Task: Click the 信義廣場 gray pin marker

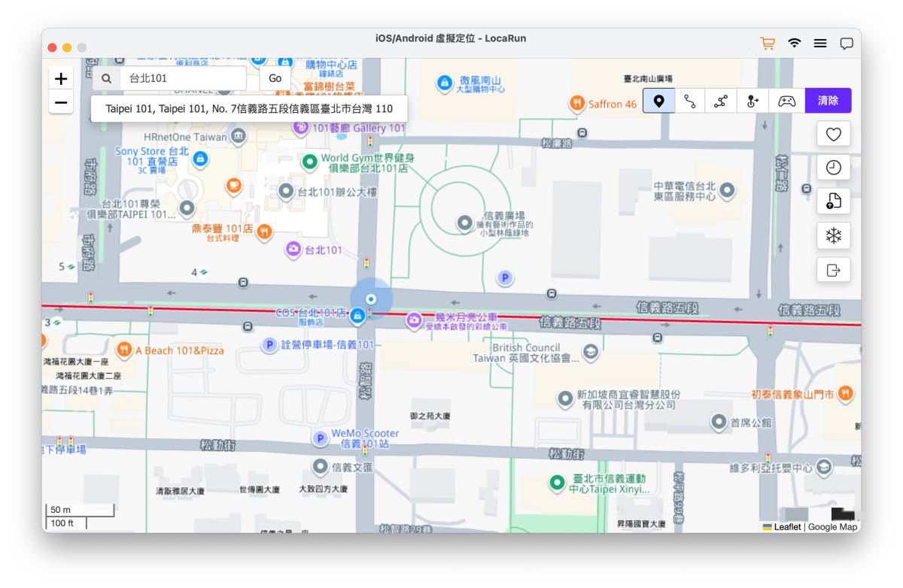Action: point(465,223)
